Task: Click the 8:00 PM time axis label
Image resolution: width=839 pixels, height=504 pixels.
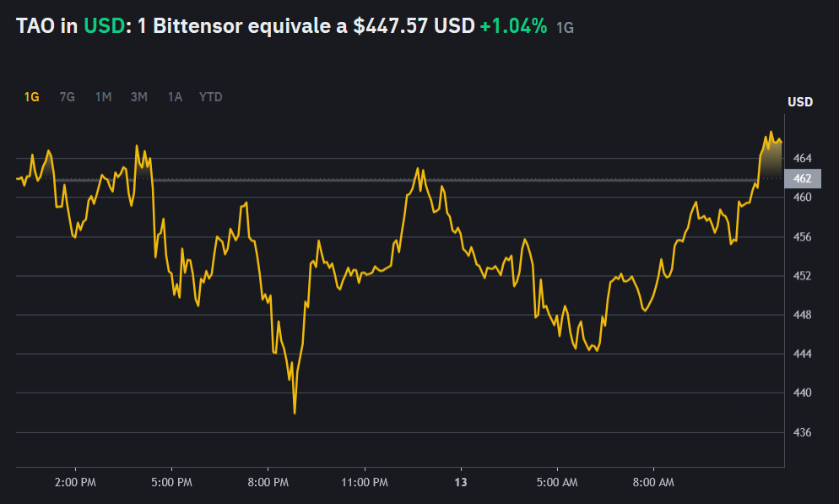Action: 268,482
